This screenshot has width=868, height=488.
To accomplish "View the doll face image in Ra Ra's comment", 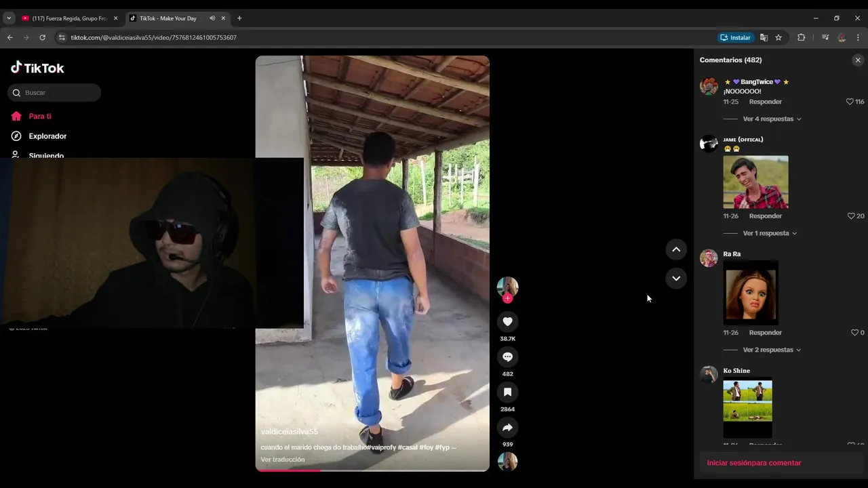I will pos(751,293).
